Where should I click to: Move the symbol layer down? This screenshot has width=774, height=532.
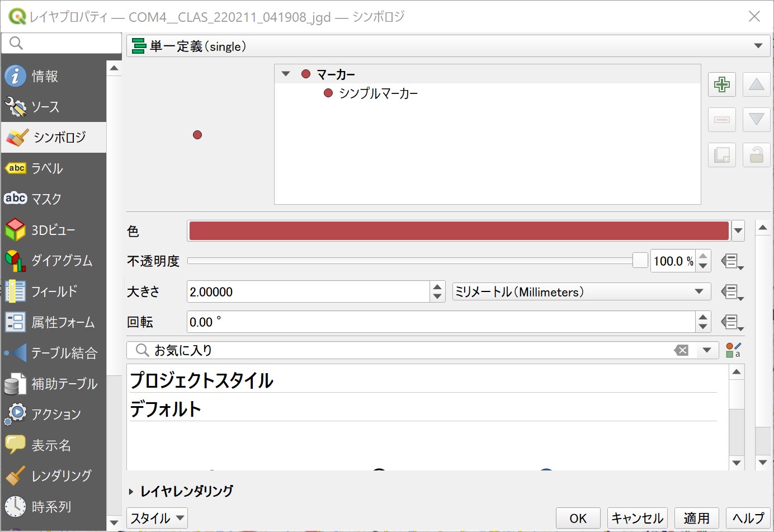click(x=756, y=119)
